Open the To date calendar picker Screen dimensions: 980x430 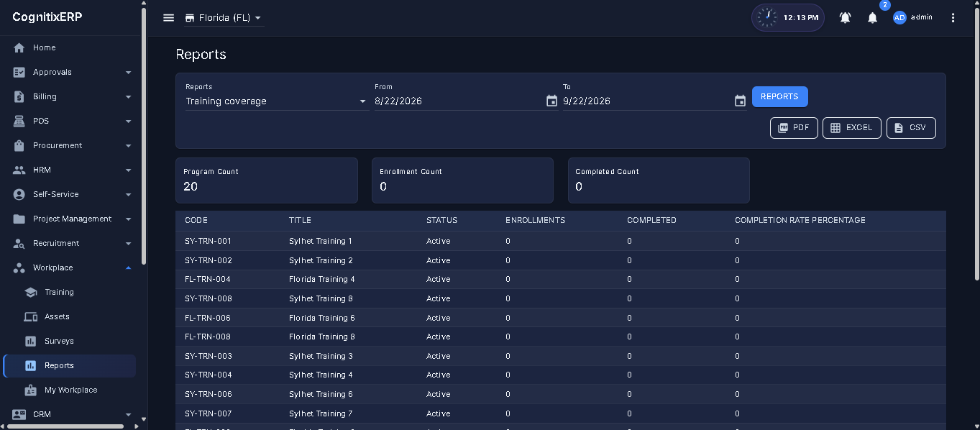(740, 101)
